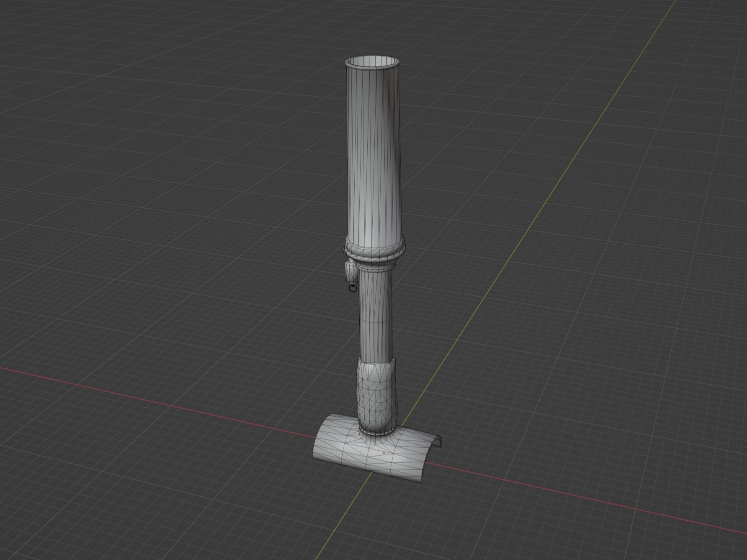Click the small hanging ring below the collar
The width and height of the screenshot is (747, 560).
[352, 288]
